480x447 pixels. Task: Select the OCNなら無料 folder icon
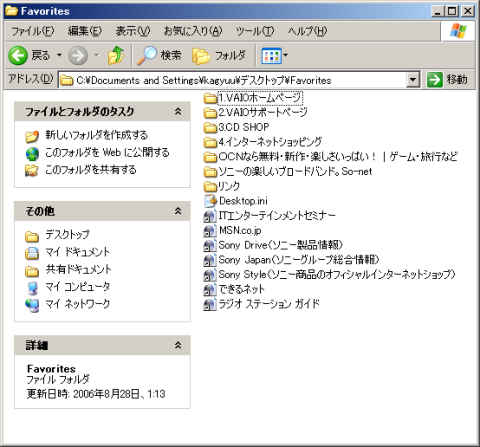210,157
